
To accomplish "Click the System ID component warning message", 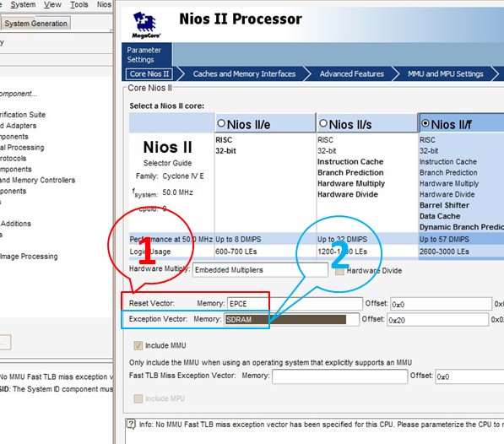I will point(57,389).
